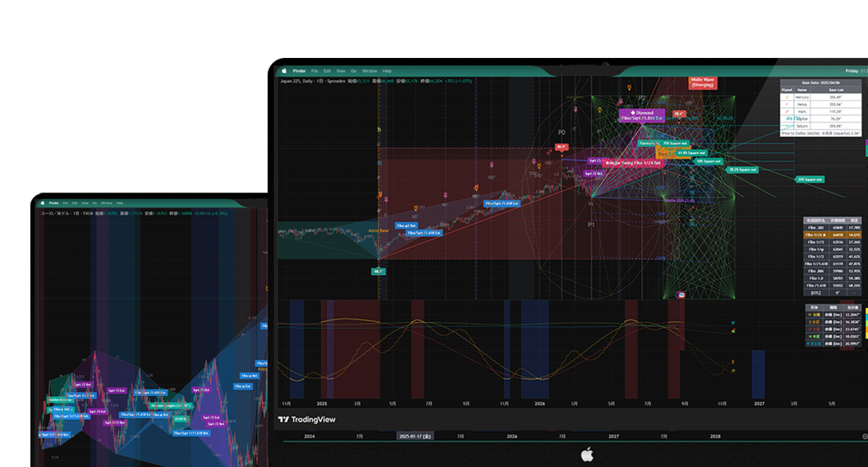Select the P0 pivot point label

point(562,132)
